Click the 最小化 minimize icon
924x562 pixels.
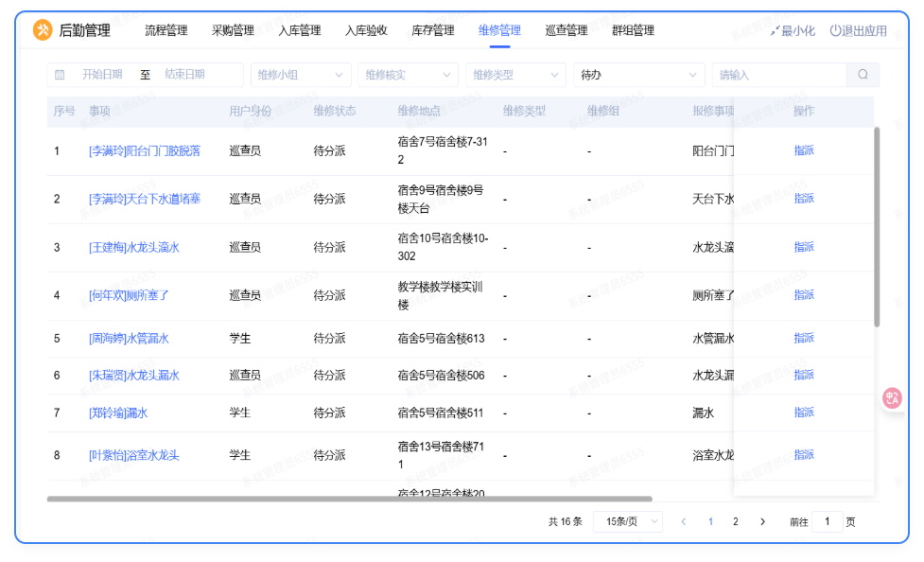pyautogui.click(x=775, y=30)
